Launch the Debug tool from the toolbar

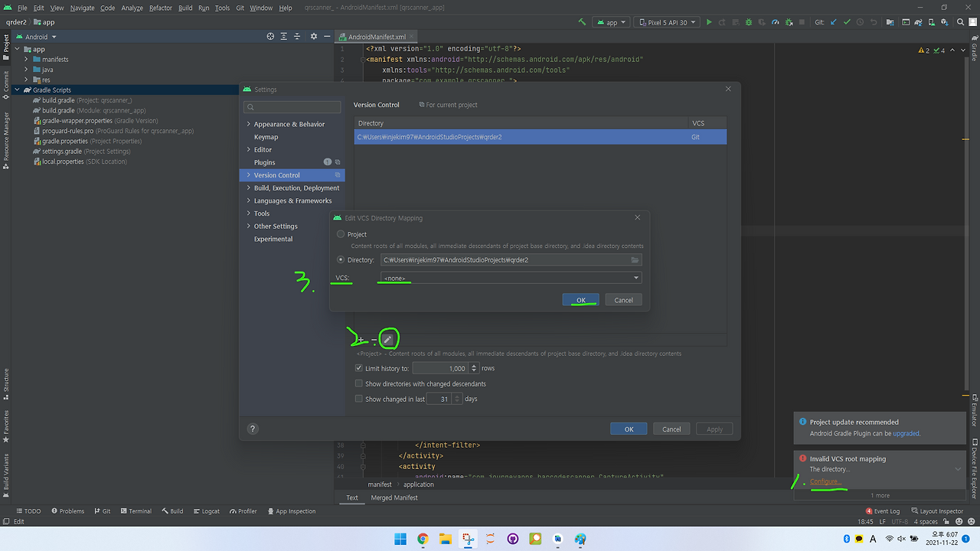[x=748, y=22]
